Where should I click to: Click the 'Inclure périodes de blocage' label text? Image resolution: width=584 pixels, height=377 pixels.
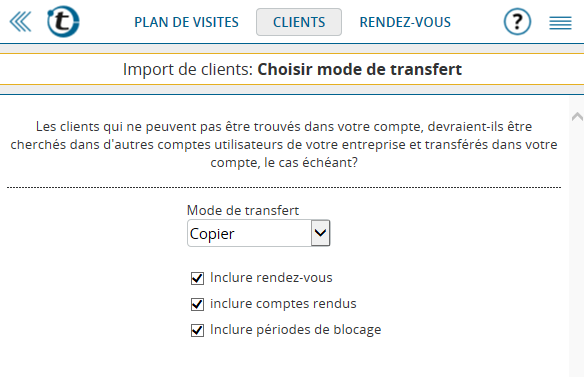tap(296, 330)
